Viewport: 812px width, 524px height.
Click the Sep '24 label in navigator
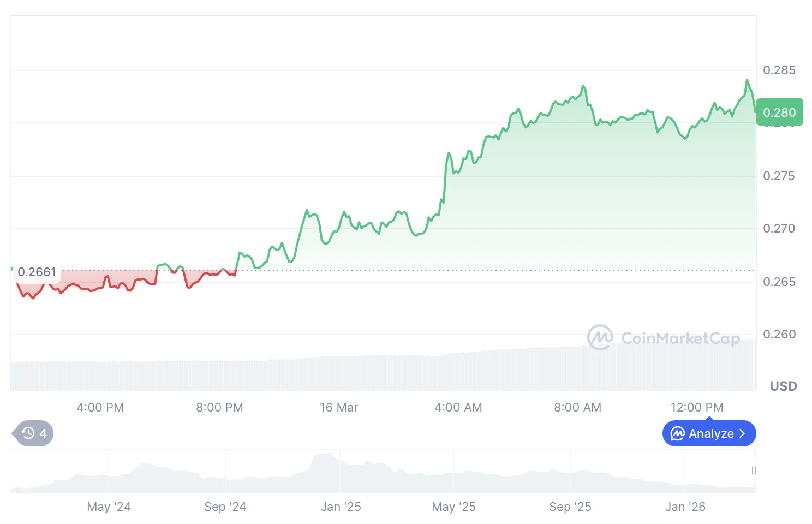tap(225, 507)
